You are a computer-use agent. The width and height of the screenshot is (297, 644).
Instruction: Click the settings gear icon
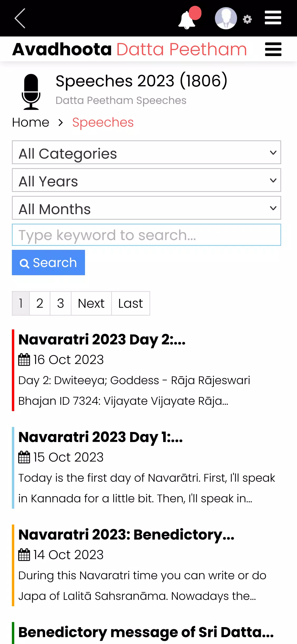[247, 19]
